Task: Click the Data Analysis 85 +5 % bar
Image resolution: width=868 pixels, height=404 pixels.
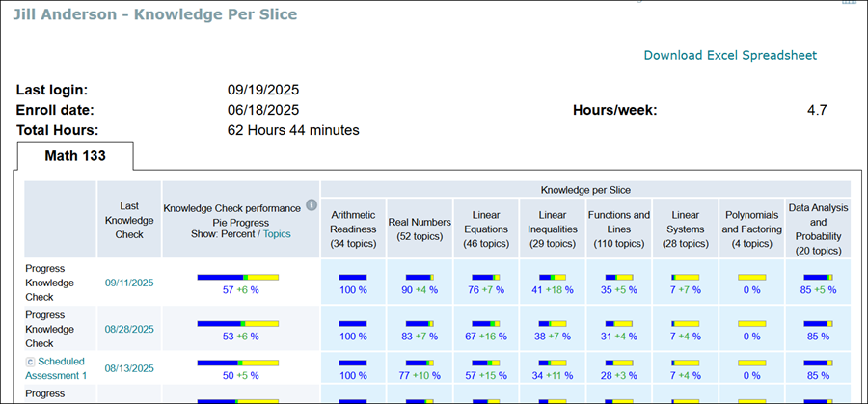Action: (x=818, y=278)
